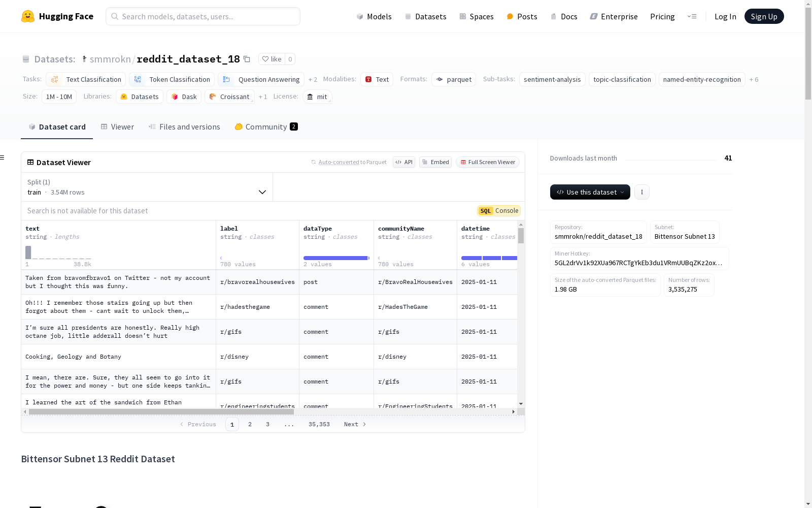Show the +6 additional sub-tasks
812x508 pixels.
tap(754, 79)
